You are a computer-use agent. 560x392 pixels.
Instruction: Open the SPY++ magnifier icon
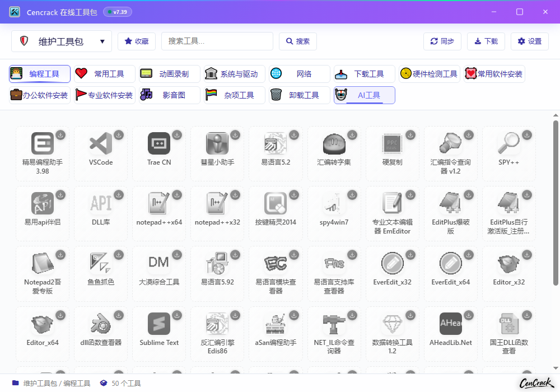(508, 143)
